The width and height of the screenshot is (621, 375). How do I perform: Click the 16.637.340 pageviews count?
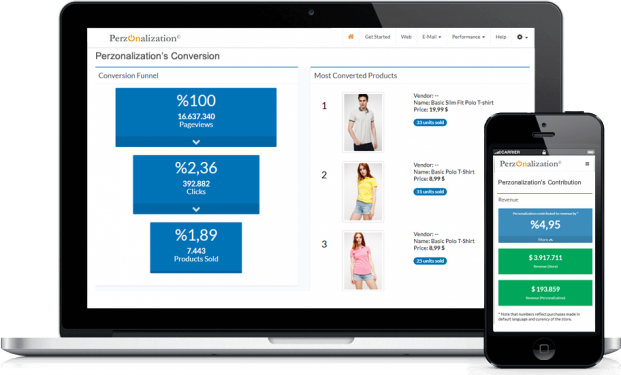[x=196, y=116]
